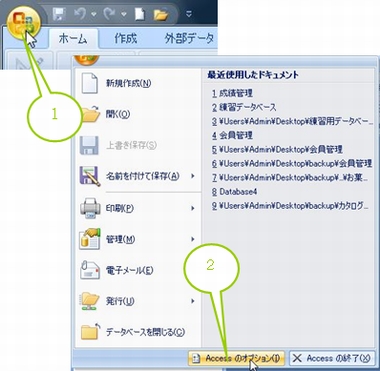The width and height of the screenshot is (380, 371).
Task: Click the save disk icon in quick access toolbar
Action: click(x=59, y=14)
